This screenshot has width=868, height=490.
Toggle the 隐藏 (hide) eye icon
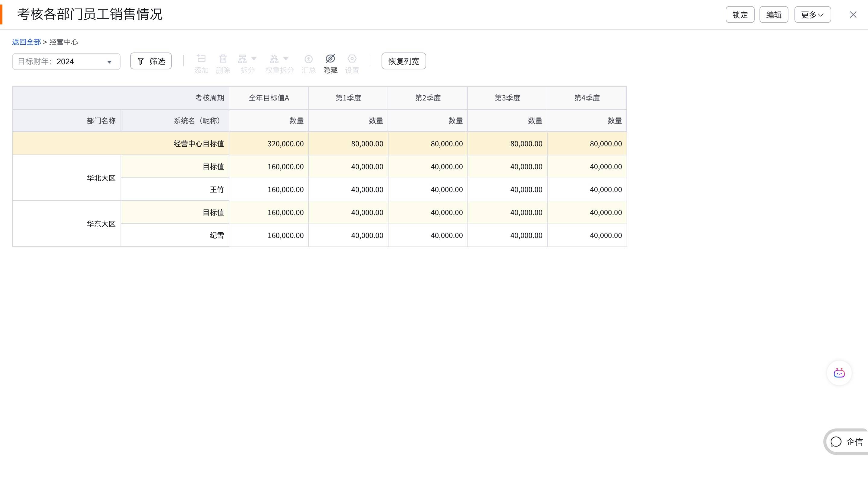point(330,59)
